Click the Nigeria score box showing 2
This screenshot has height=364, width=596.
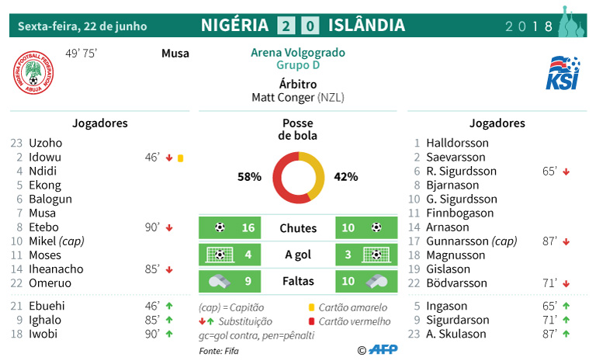(x=286, y=26)
